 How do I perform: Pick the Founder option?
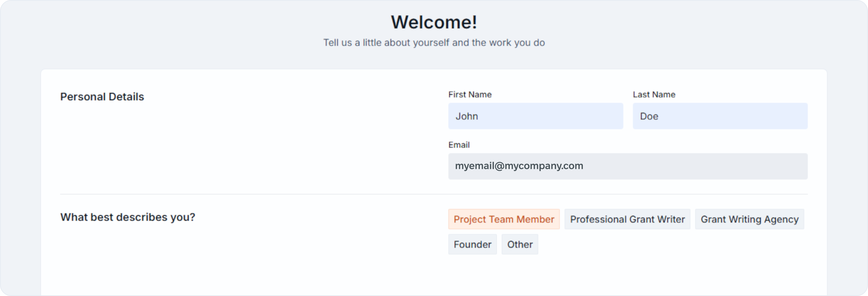pos(472,244)
